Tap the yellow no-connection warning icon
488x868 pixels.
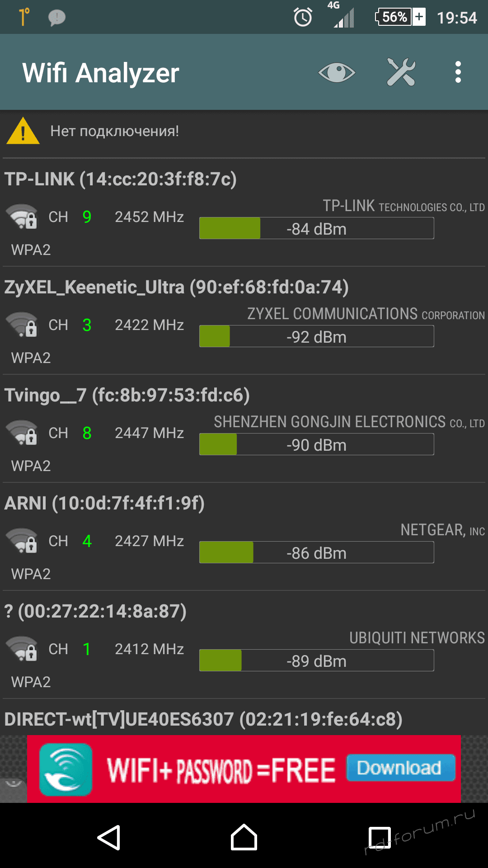pyautogui.click(x=23, y=131)
